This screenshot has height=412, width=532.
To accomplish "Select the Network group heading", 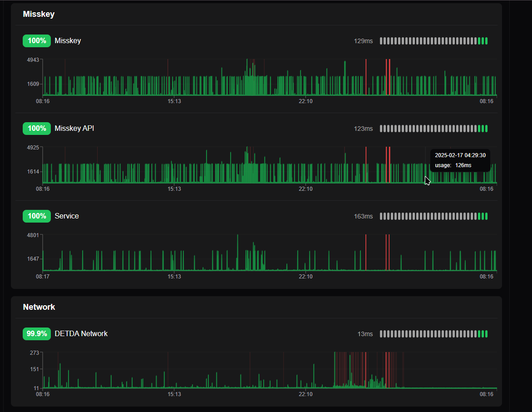I will click(x=39, y=307).
